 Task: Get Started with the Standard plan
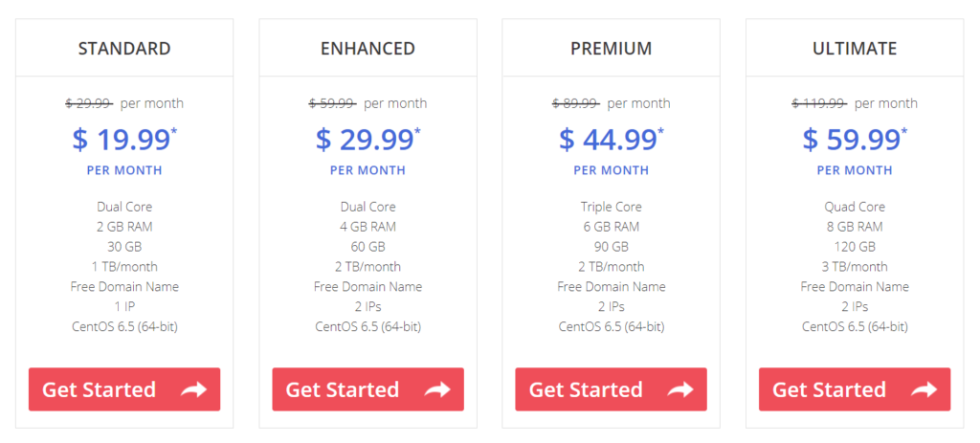point(124,389)
